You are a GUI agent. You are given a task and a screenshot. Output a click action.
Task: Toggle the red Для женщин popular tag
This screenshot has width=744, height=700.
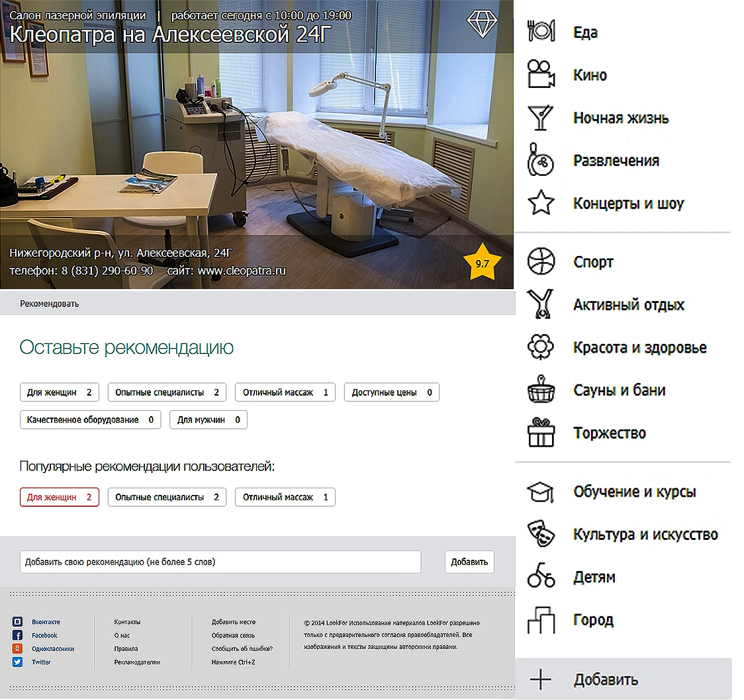point(60,497)
